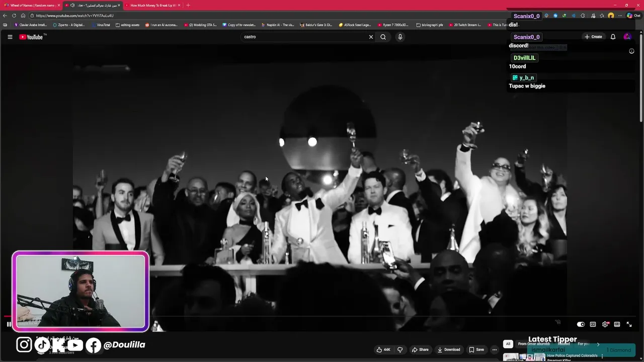Viewport: 644px width, 362px height.
Task: Select the 'Related' filter chip
Action: click(x=563, y=344)
